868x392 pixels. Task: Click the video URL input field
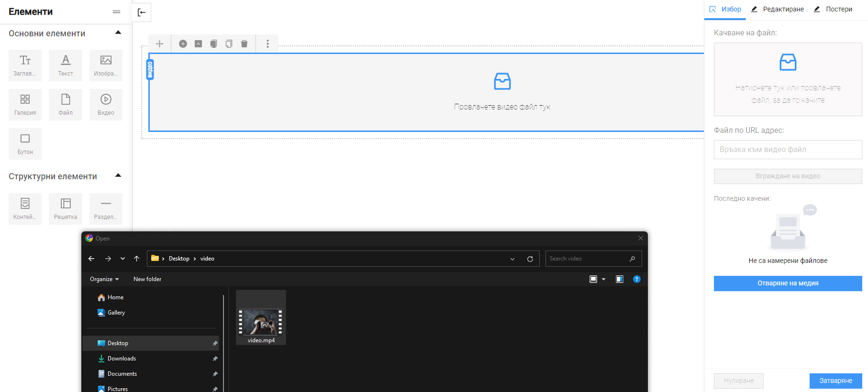[788, 150]
